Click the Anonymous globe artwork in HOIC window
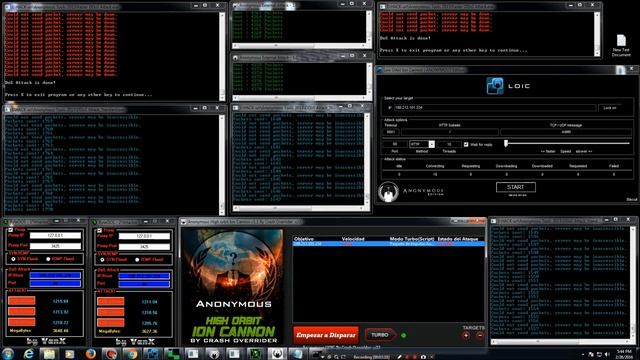 point(233,264)
